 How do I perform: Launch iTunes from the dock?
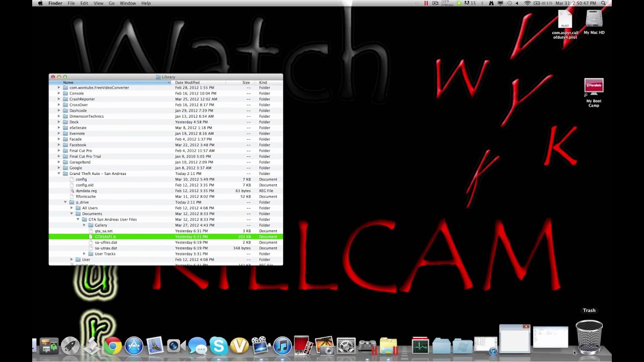coord(282,346)
